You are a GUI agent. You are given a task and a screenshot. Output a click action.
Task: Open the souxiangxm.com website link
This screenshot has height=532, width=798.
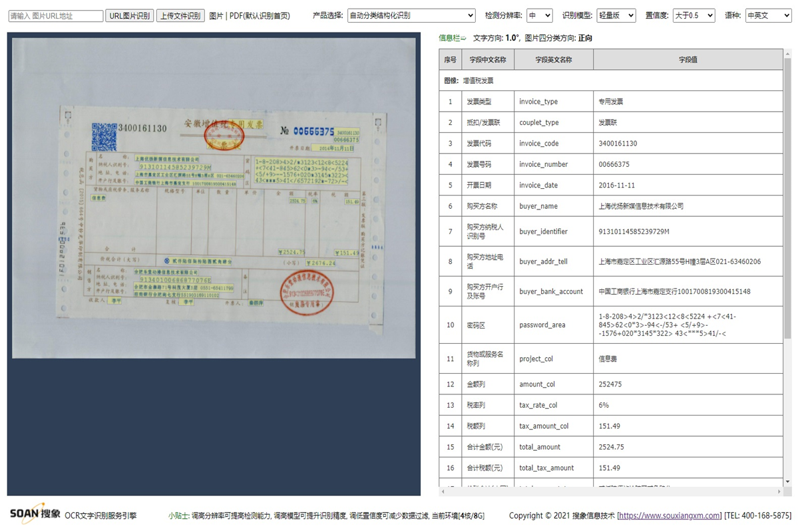[x=671, y=515]
